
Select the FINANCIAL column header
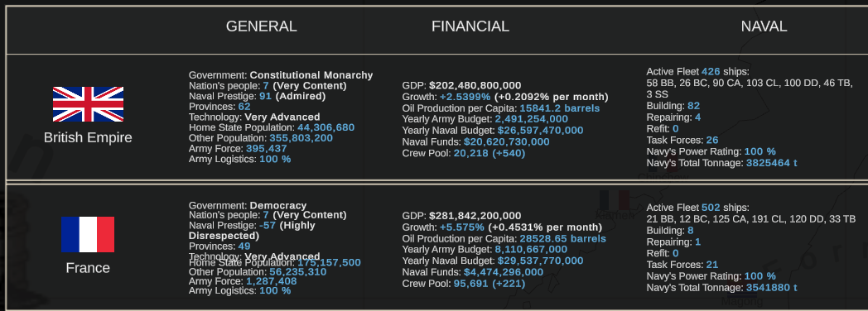[x=470, y=26]
